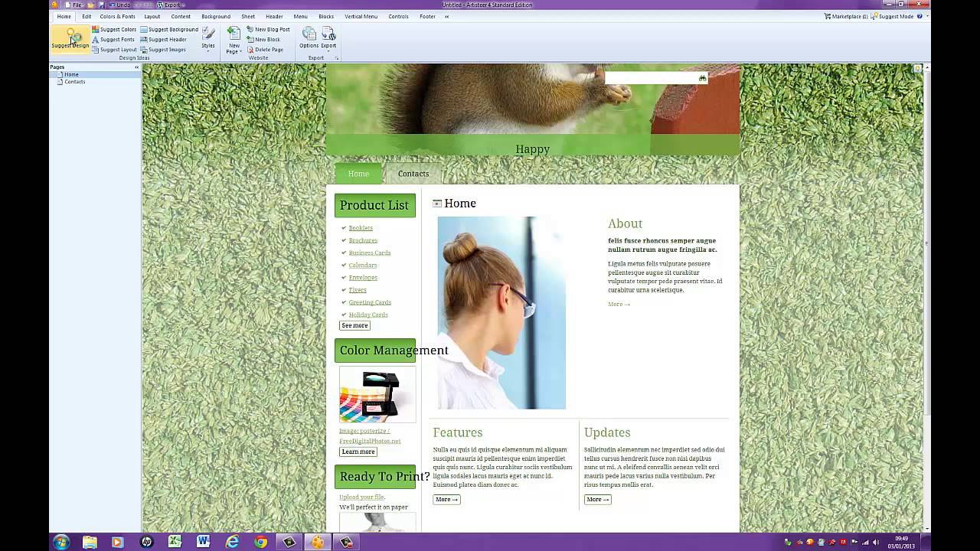This screenshot has height=551, width=980.
Task: Click the color management printer thumbnail
Action: click(377, 394)
